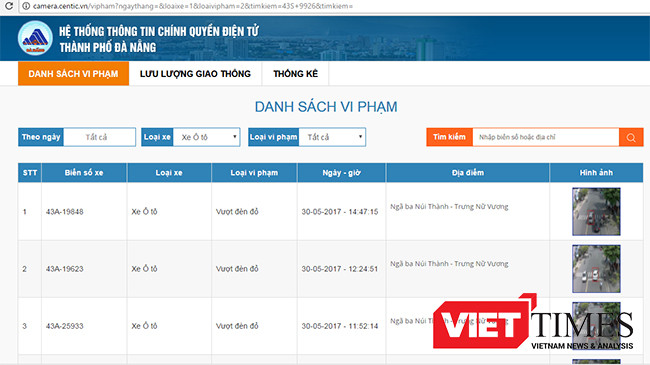Open the Thống kê tab

tap(296, 74)
